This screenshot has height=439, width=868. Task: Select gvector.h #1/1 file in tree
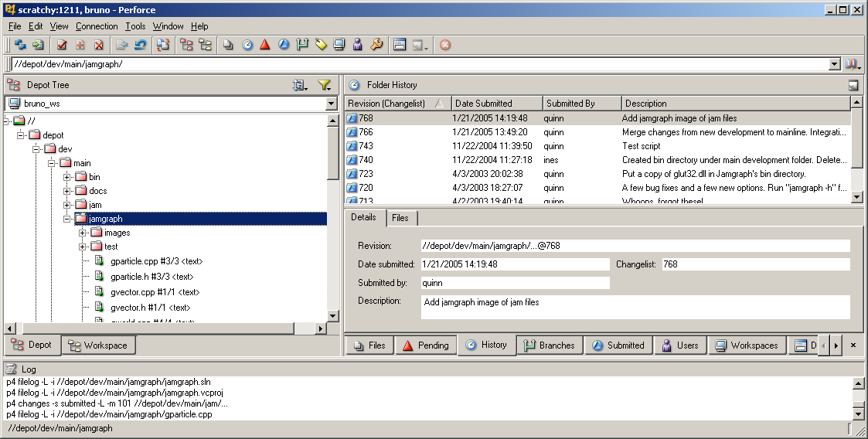click(x=150, y=308)
